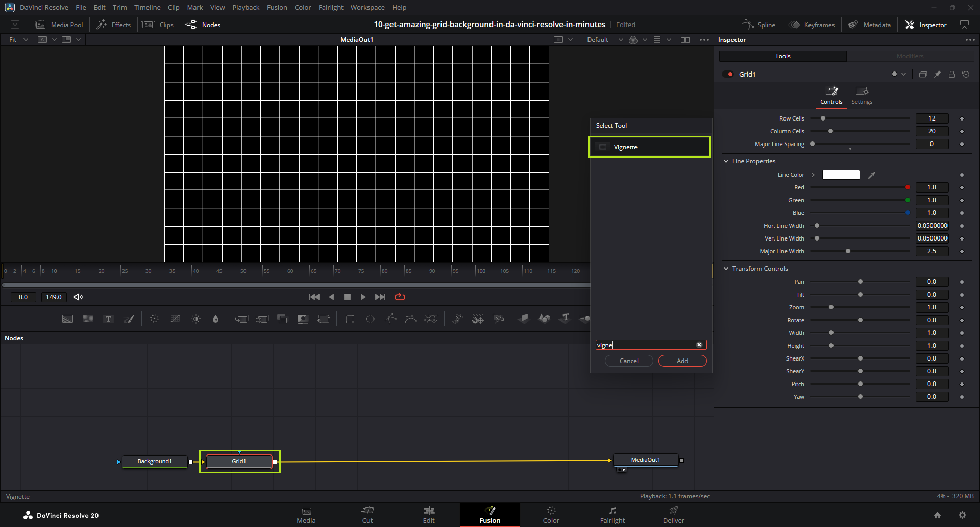Open the Fit zoom dropdown
980x527 pixels.
pyautogui.click(x=18, y=40)
